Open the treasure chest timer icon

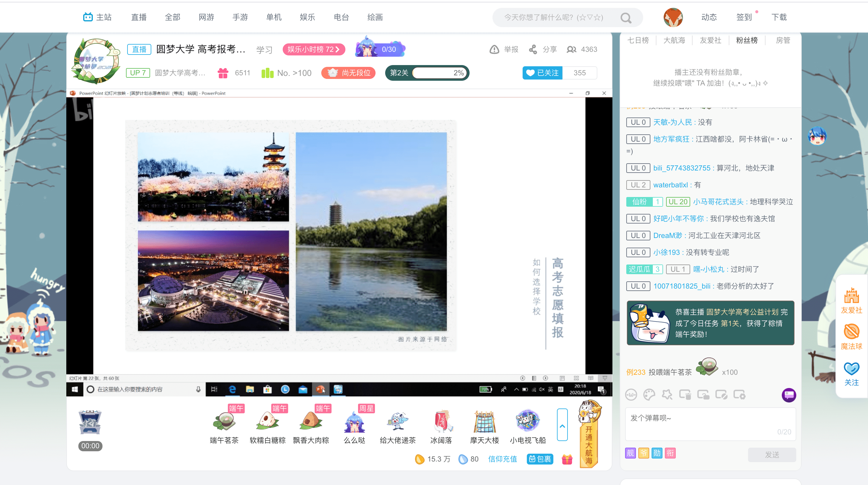click(90, 422)
